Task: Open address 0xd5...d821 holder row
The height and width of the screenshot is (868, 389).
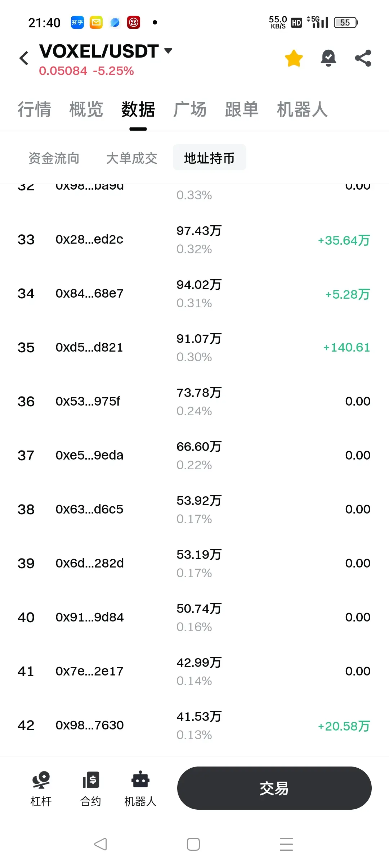Action: coord(194,348)
